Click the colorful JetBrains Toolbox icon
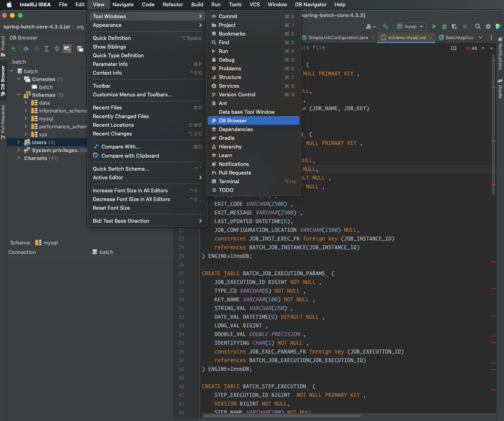The width and height of the screenshot is (504, 421). coord(498,26)
